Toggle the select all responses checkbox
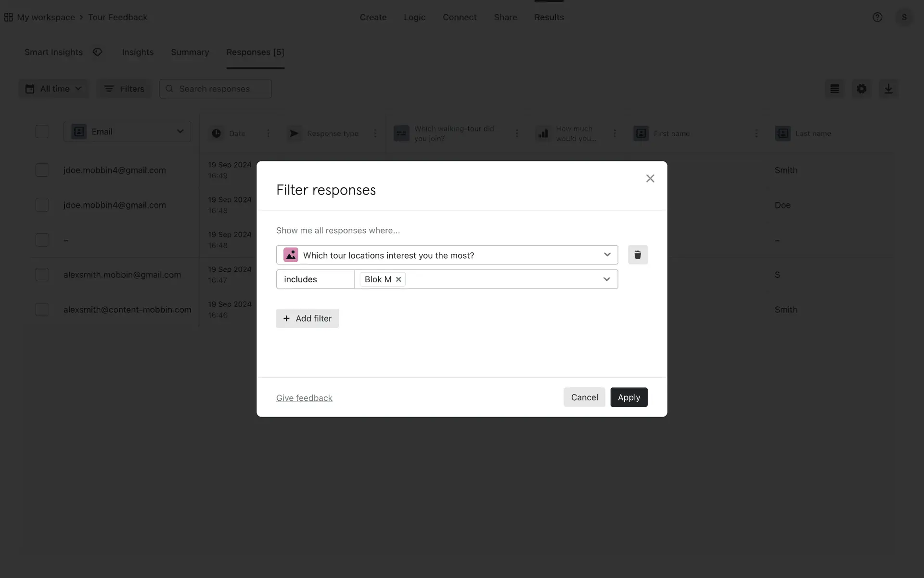The width and height of the screenshot is (924, 578). pyautogui.click(x=42, y=131)
